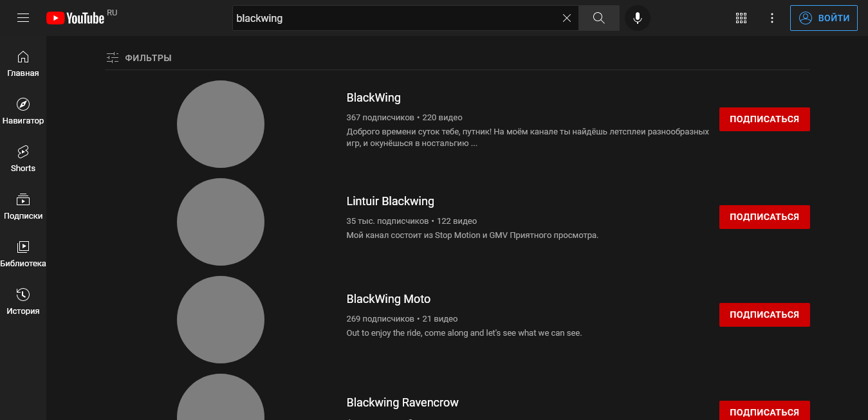
Task: Open Главная in the sidebar
Action: (x=23, y=64)
